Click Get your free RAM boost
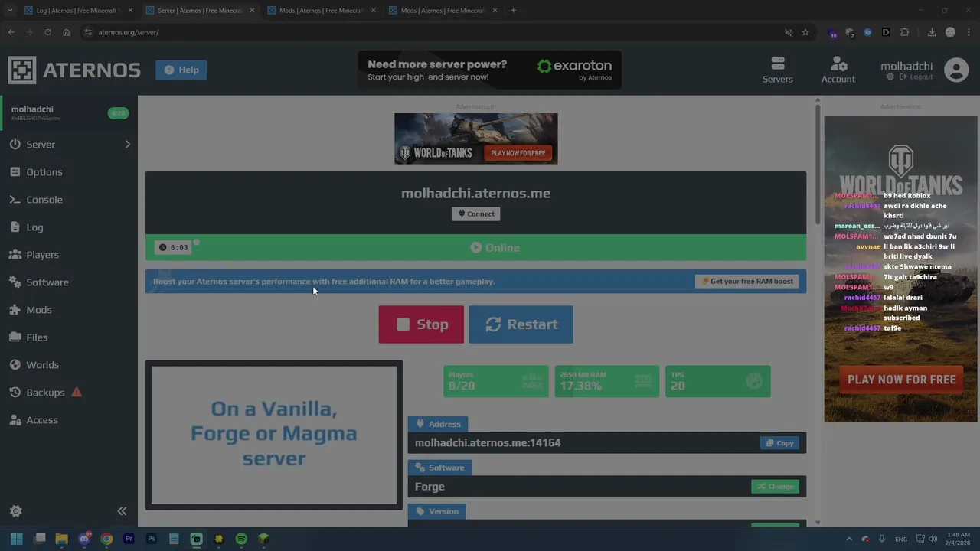The height and width of the screenshot is (551, 980). tap(747, 282)
